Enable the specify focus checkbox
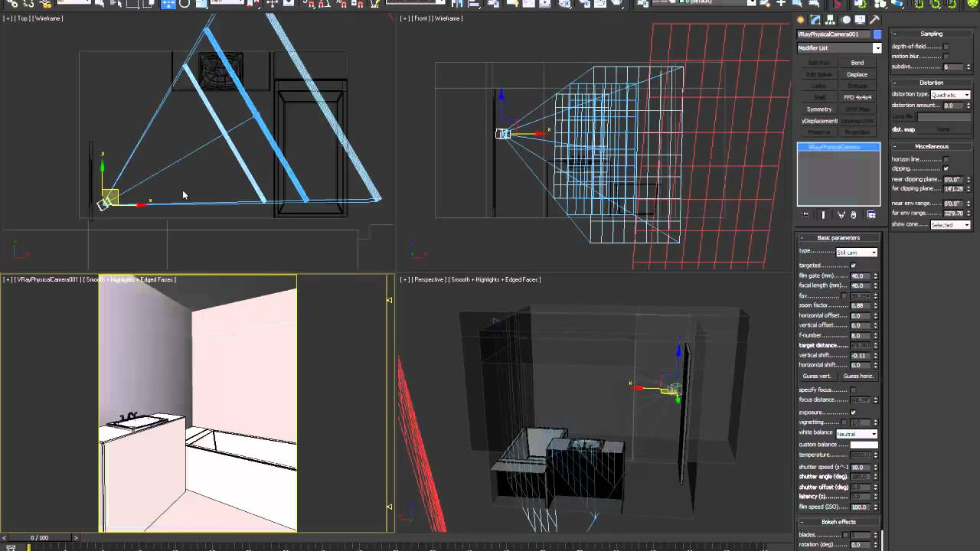The width and height of the screenshot is (980, 551). tap(854, 390)
